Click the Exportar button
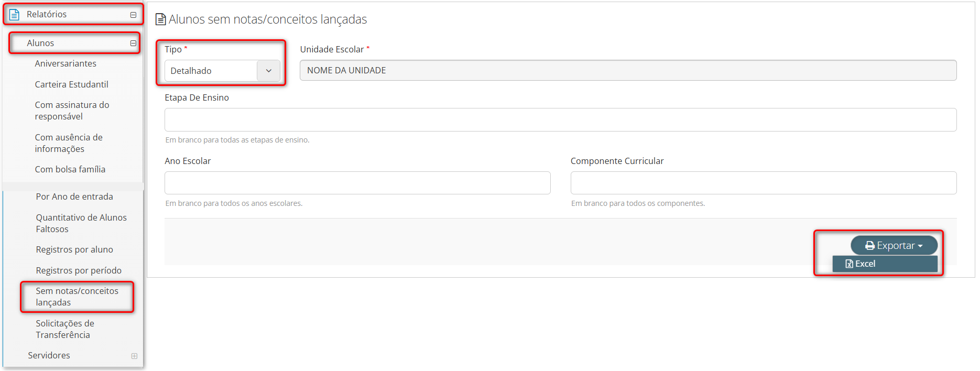 [x=894, y=245]
